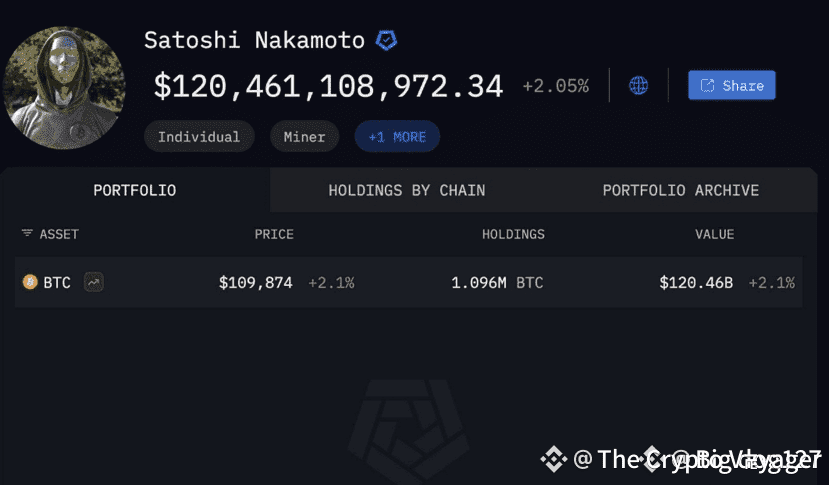829x485 pixels.
Task: Click the Bitcoin coin icon
Action: tap(30, 283)
